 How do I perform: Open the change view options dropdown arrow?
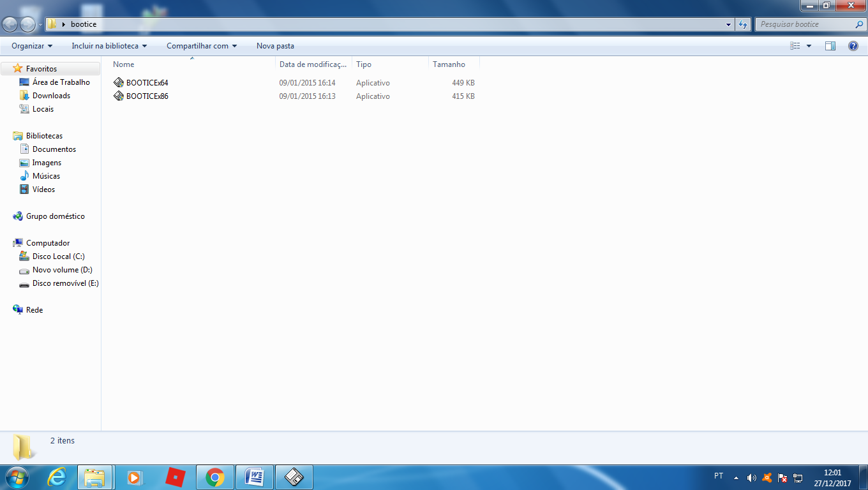(x=809, y=46)
